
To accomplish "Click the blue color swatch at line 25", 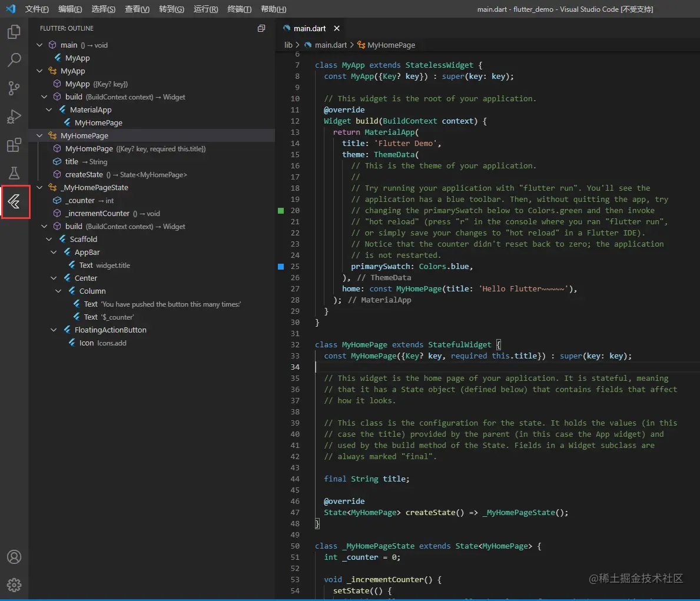I will 281,267.
